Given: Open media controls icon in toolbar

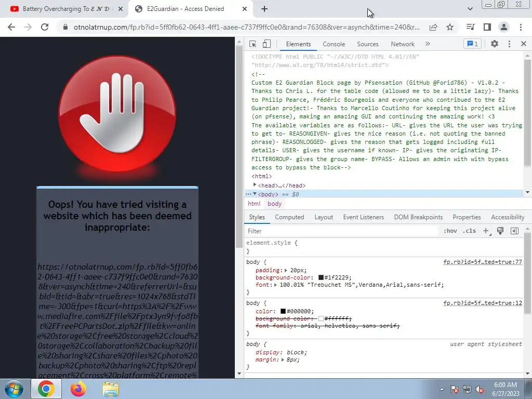Looking at the screenshot, I should 470,27.
